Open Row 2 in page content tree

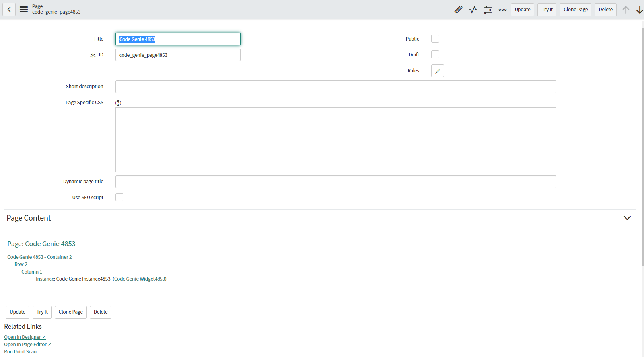coord(21,264)
